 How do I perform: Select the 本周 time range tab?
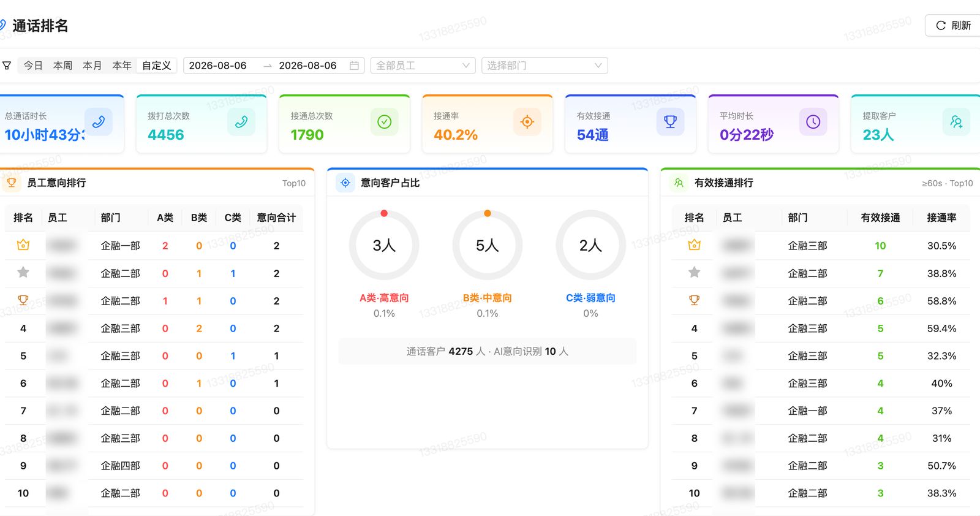click(62, 66)
